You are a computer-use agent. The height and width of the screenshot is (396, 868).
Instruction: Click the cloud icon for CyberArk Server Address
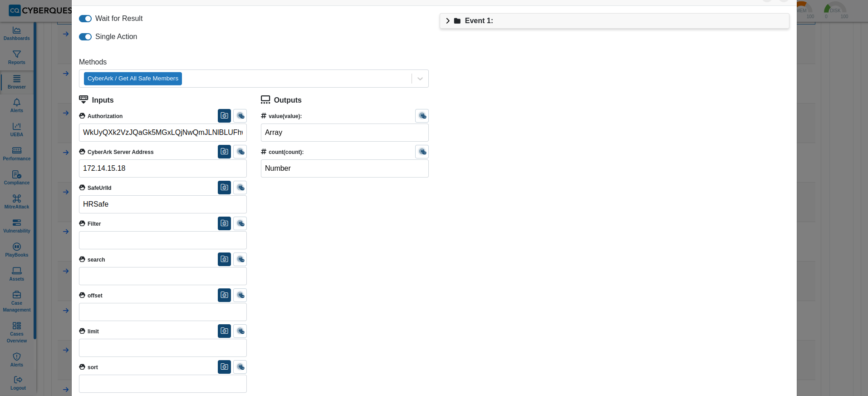pyautogui.click(x=240, y=152)
